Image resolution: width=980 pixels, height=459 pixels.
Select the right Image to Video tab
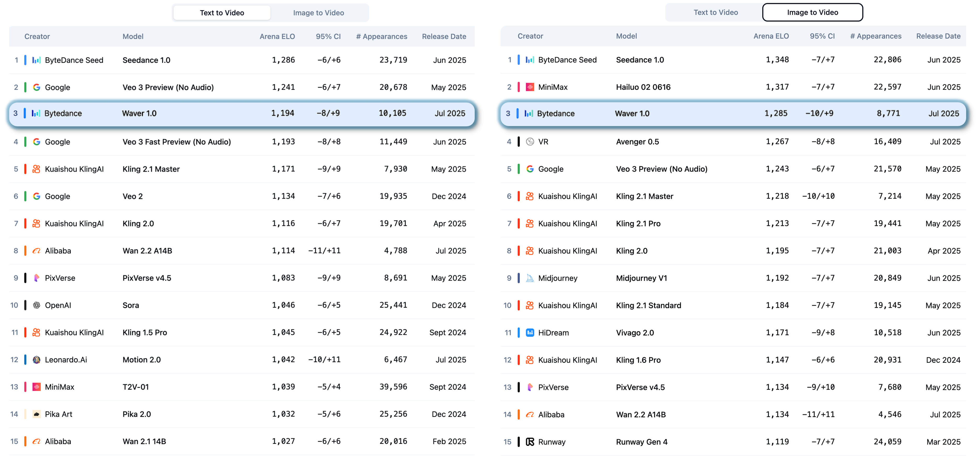click(812, 12)
